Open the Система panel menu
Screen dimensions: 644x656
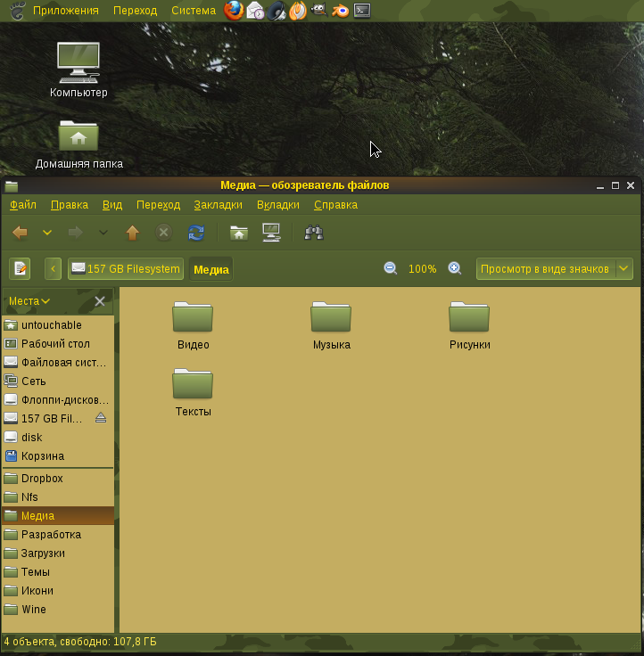(x=194, y=11)
